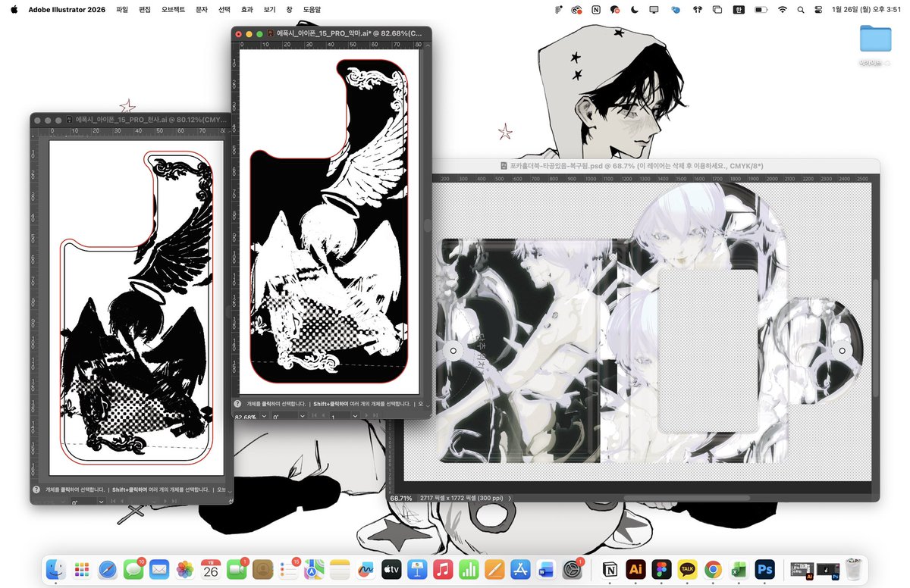This screenshot has width=910, height=588.
Task: Expand Photoshop document info arrow beside 300 ppi
Action: pyautogui.click(x=510, y=498)
